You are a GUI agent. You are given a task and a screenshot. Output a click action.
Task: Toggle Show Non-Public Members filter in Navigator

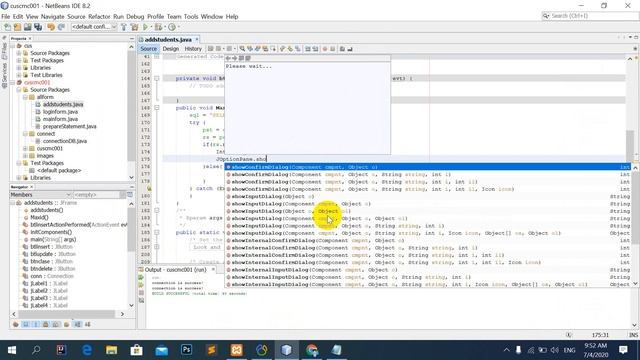point(46,324)
